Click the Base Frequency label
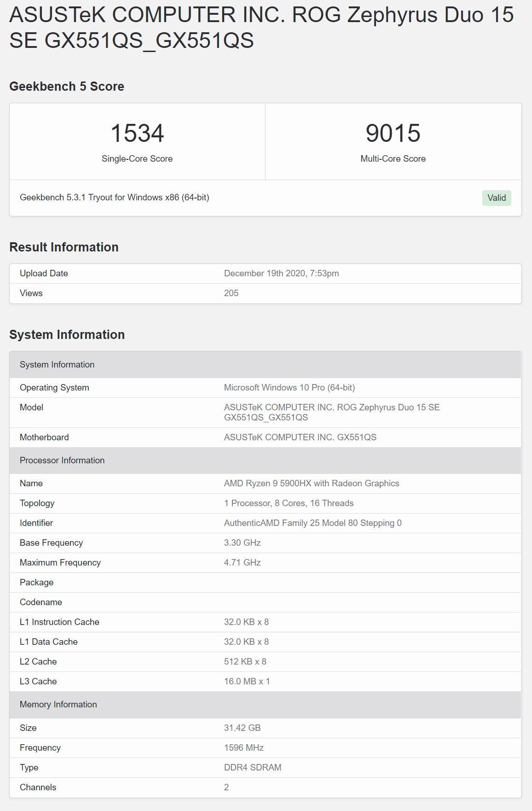 tap(51, 543)
